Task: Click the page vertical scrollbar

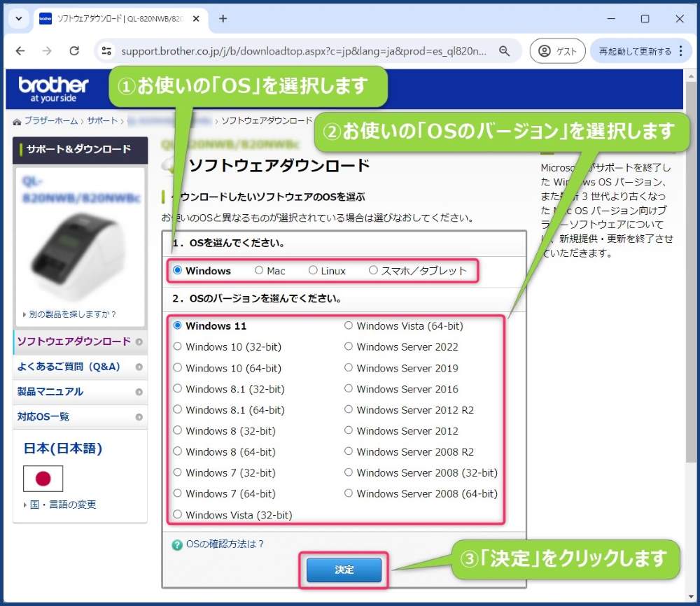Action: point(691,272)
